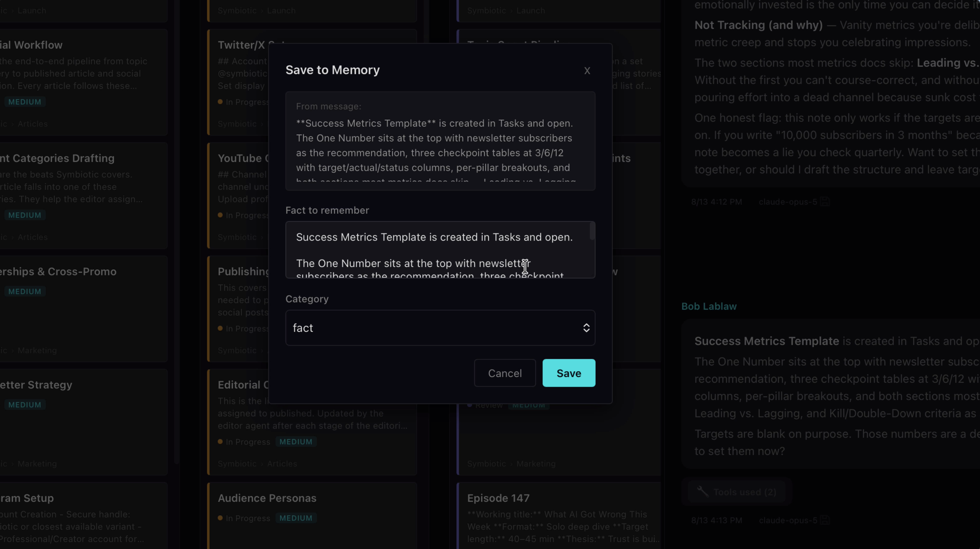Click MEDIUM badge on Cross-Promo card
Screen dimensions: 980x549
pos(25,291)
